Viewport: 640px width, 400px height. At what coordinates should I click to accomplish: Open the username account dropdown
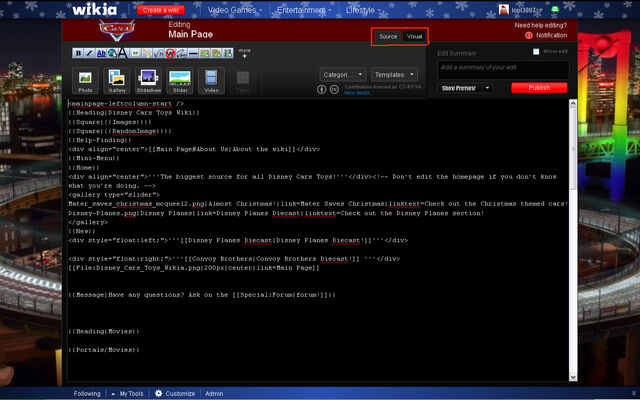click(526, 10)
